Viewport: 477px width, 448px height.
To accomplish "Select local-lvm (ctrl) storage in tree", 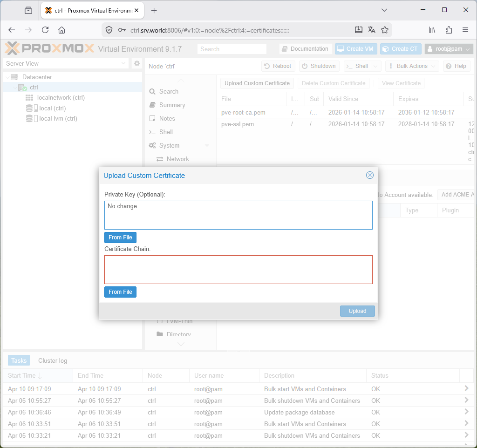I will click(x=58, y=119).
